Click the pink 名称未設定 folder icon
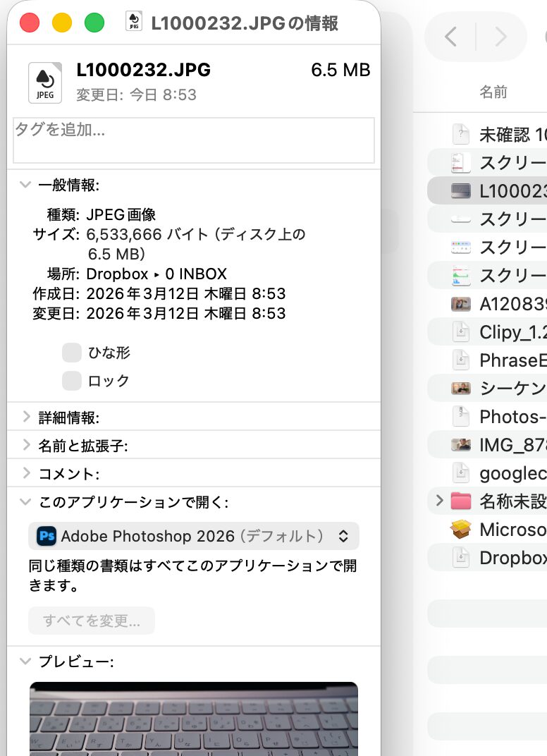 pyautogui.click(x=460, y=501)
